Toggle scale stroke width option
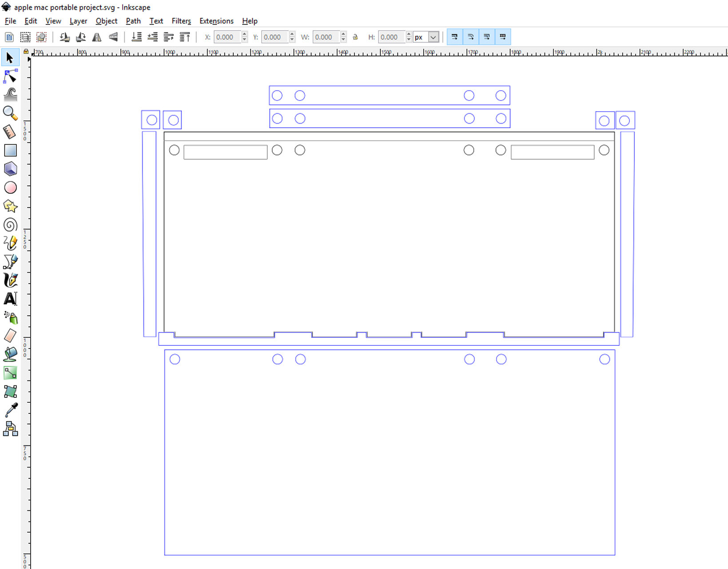This screenshot has width=728, height=569. coord(454,37)
